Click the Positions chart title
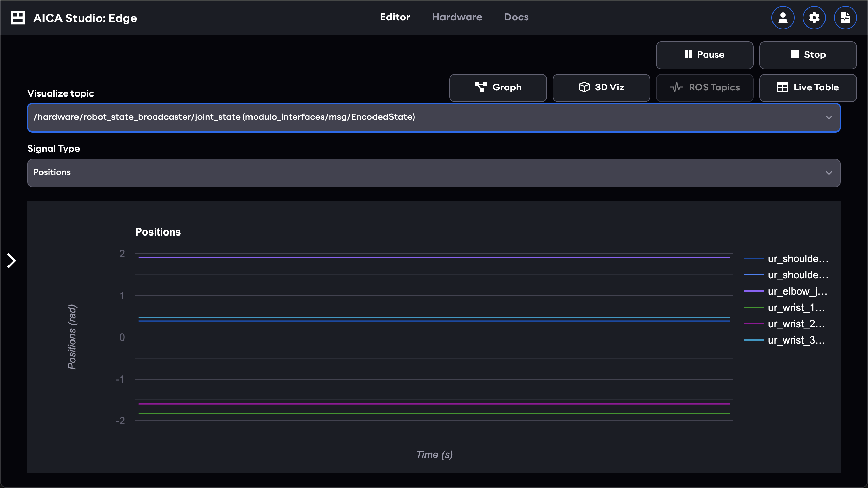 [x=158, y=232]
